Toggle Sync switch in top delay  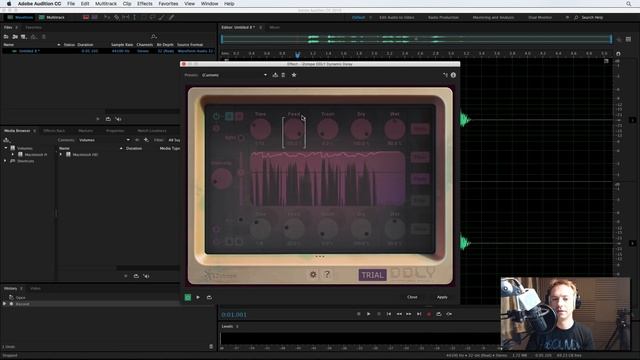pyautogui.click(x=241, y=138)
